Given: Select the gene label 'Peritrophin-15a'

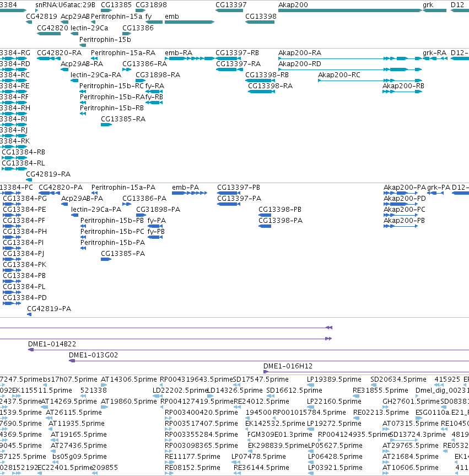Looking at the screenshot, I should (x=116, y=17).
